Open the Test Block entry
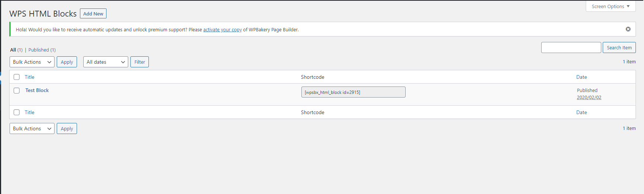This screenshot has width=644, height=194. pos(37,90)
